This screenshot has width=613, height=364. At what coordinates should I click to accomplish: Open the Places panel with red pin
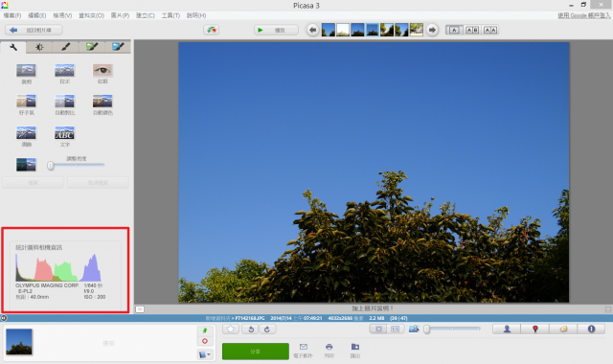535,330
